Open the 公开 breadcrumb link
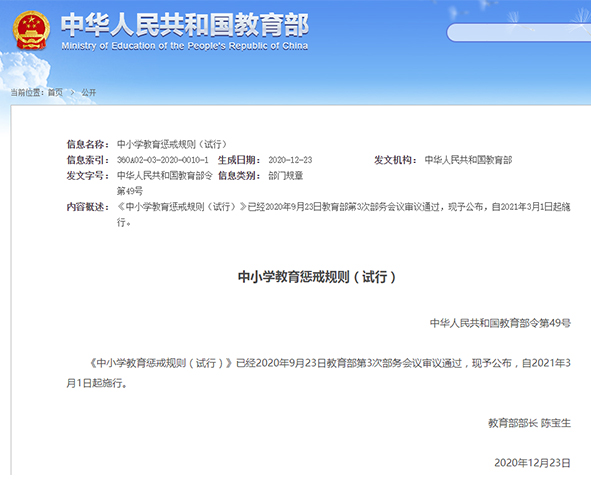Image resolution: width=591 pixels, height=502 pixels. (89, 92)
